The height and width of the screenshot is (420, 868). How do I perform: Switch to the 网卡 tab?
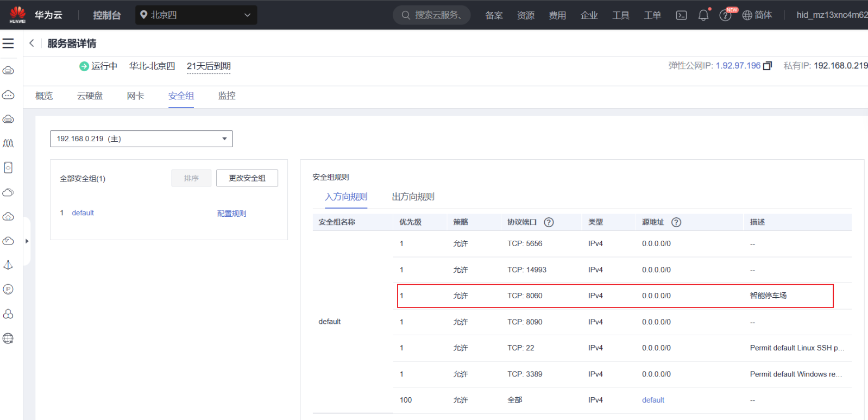tap(135, 96)
